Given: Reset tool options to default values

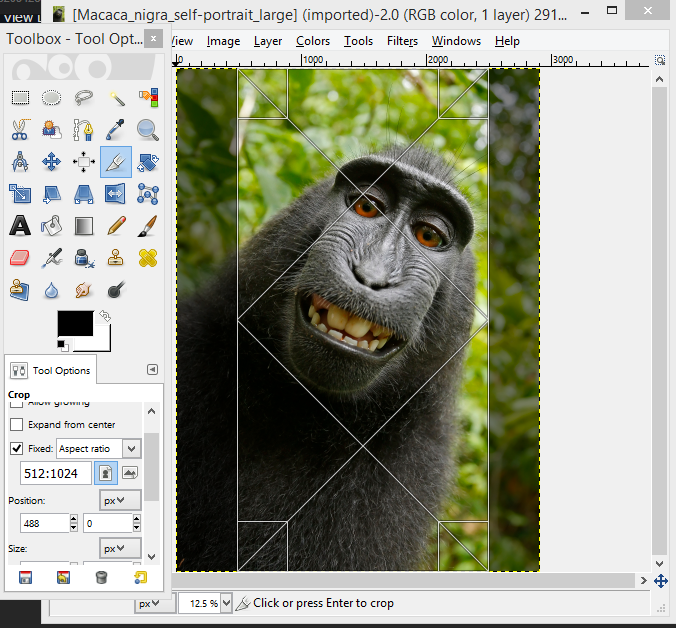Looking at the screenshot, I should 140,578.
